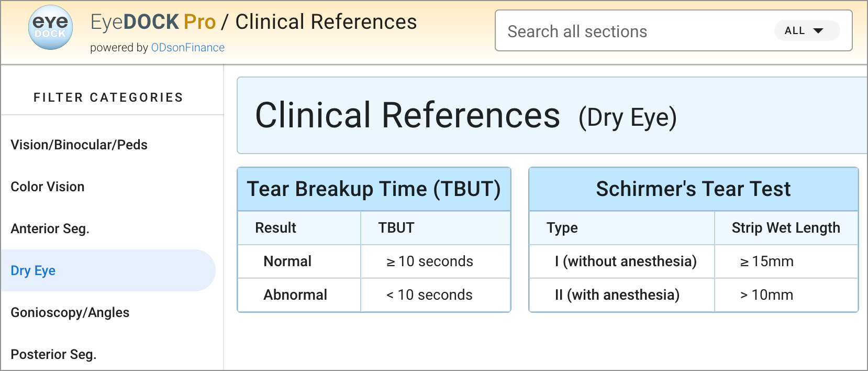The image size is (868, 371).
Task: Click the Clinical References Dry Eye heading
Action: click(466, 116)
